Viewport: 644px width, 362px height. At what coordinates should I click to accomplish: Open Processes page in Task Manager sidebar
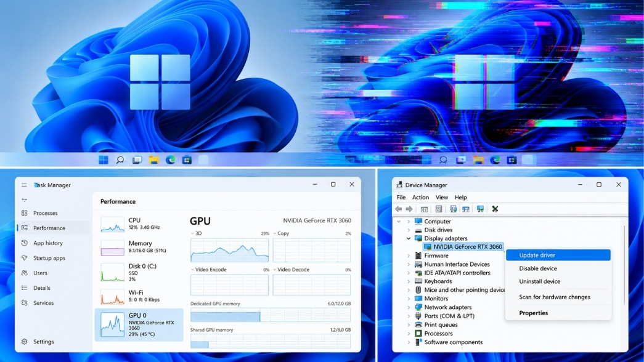(45, 213)
